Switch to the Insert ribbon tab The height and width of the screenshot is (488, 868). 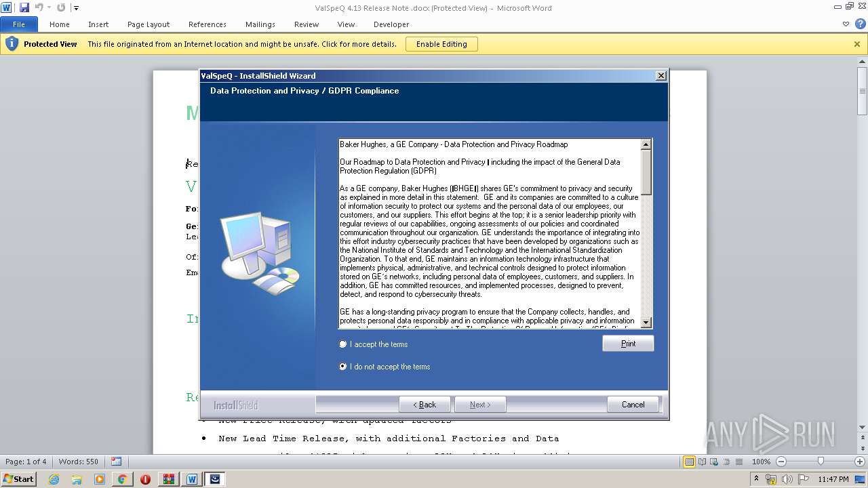[x=98, y=24]
